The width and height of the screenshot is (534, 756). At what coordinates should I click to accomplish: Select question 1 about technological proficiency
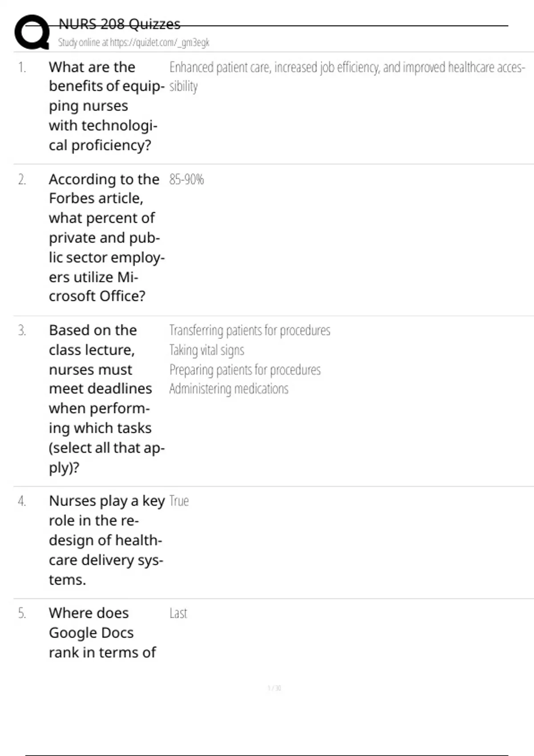click(106, 106)
